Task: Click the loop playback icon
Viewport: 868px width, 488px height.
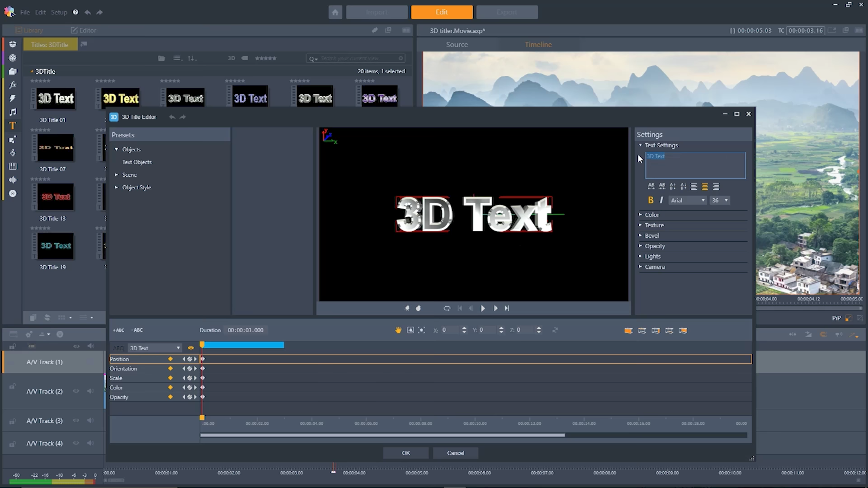Action: click(447, 308)
